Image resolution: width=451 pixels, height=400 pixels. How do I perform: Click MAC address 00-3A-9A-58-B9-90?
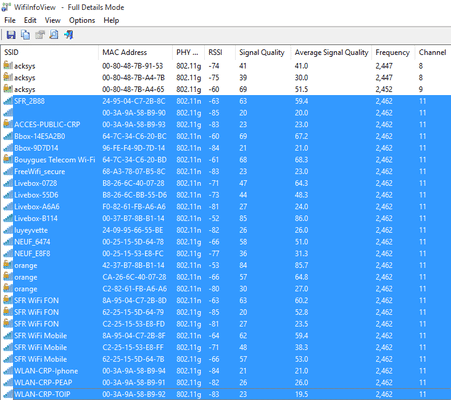(x=134, y=113)
